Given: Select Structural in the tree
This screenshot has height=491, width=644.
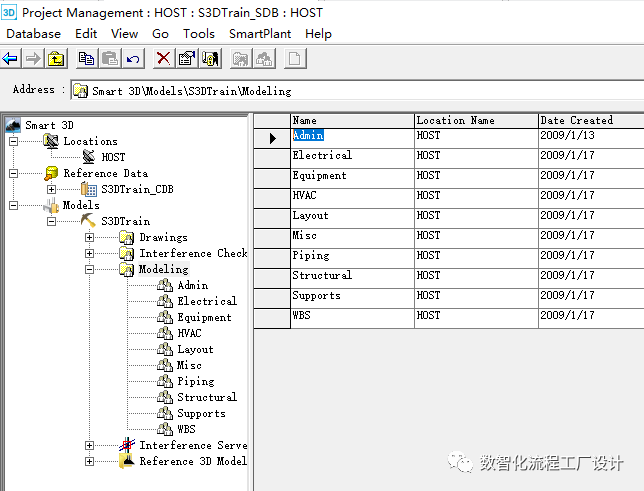Looking at the screenshot, I should 207,397.
